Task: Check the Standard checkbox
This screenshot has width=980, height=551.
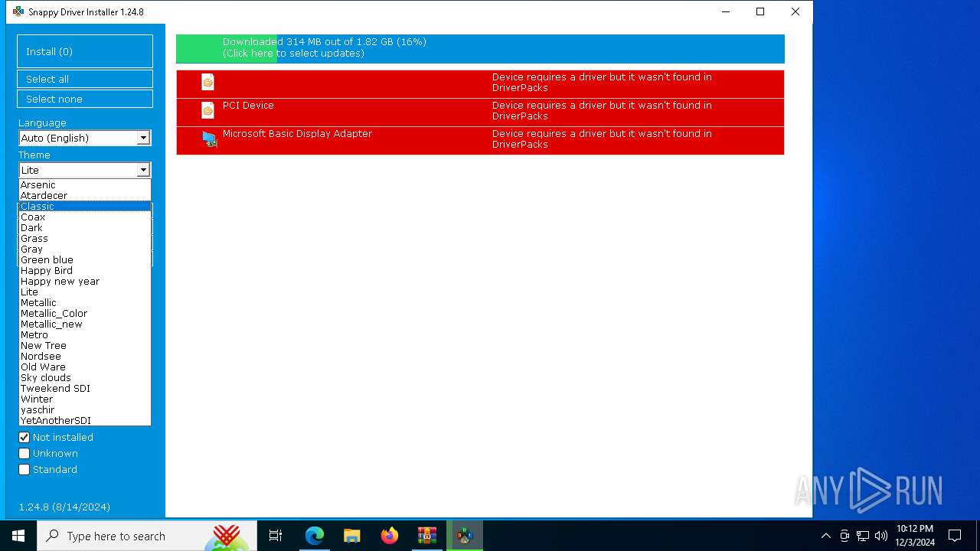Action: (24, 470)
